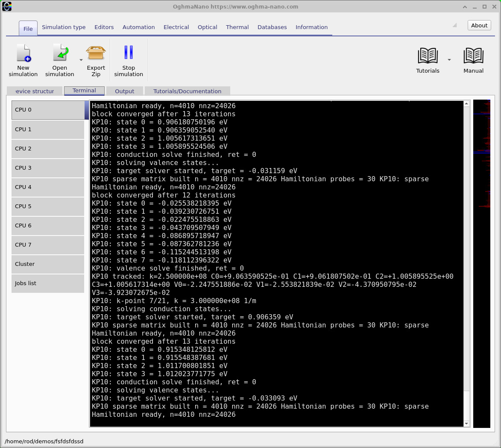Click the terminal scrollbar up arrow

[x=466, y=103]
